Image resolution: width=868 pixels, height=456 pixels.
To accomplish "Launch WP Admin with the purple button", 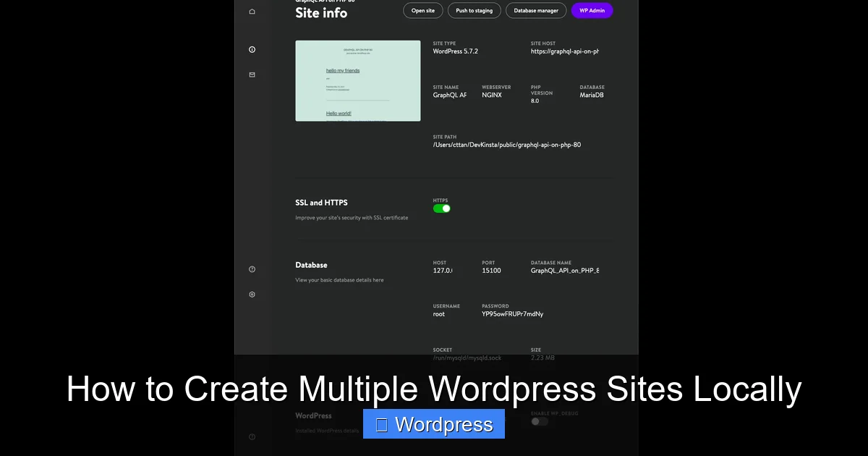I will (592, 10).
